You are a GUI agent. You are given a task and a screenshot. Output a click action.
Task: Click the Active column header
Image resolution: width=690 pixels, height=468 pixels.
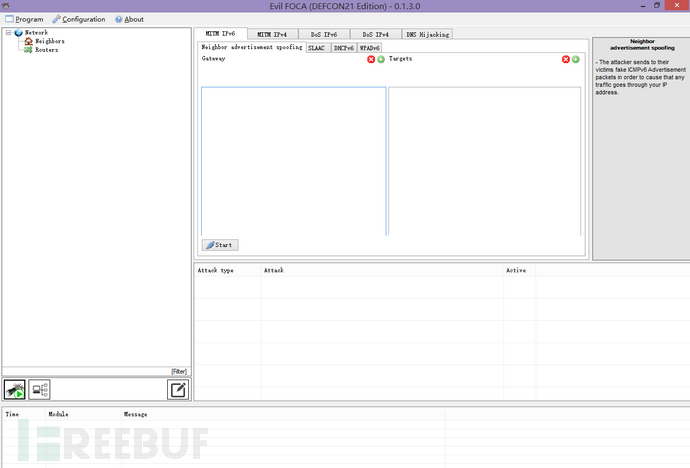click(520, 271)
